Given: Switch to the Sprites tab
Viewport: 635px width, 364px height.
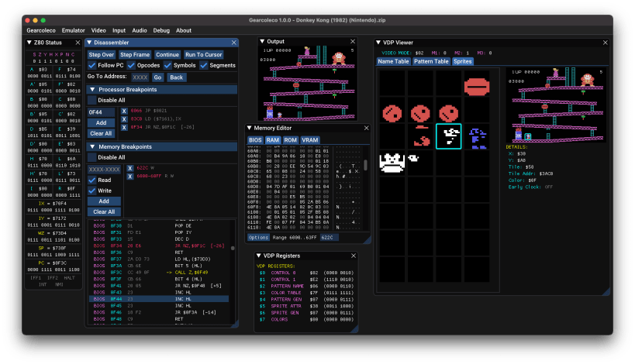Looking at the screenshot, I should [x=462, y=61].
